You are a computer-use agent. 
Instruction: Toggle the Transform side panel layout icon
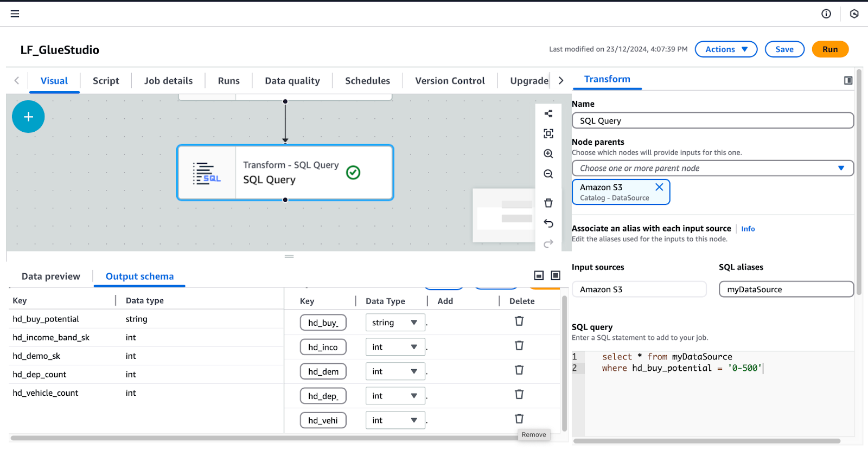pyautogui.click(x=848, y=80)
